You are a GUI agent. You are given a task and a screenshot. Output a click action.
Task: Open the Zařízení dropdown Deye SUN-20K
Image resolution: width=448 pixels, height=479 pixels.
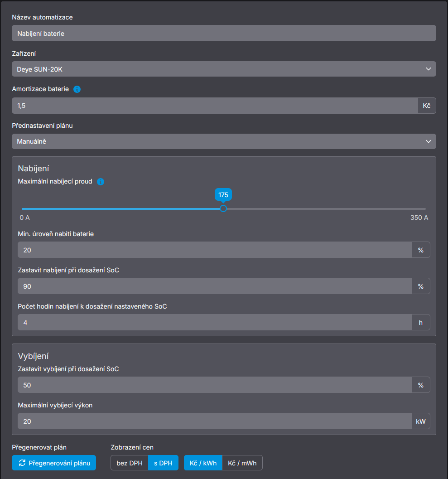(224, 69)
